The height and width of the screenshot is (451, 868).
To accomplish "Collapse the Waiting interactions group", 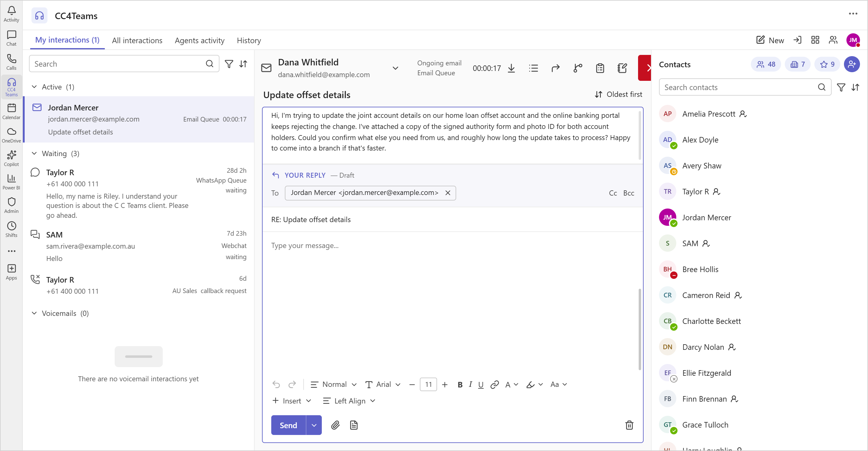I will [x=34, y=154].
